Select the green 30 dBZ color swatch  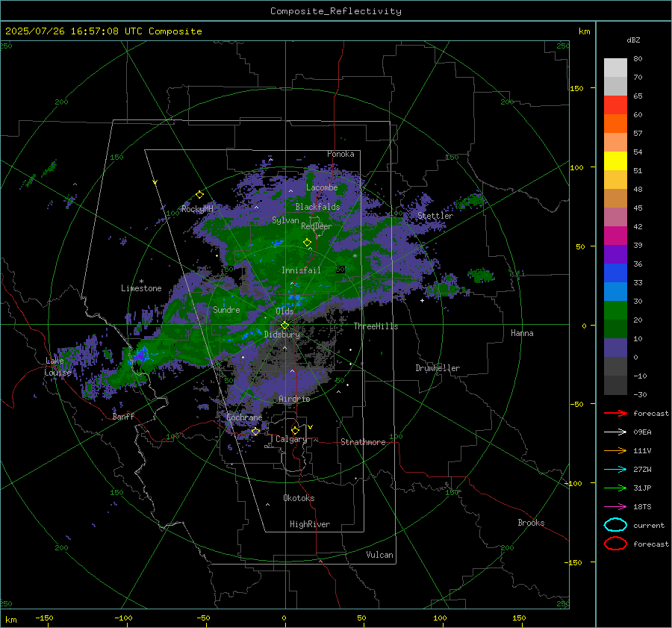(x=615, y=310)
